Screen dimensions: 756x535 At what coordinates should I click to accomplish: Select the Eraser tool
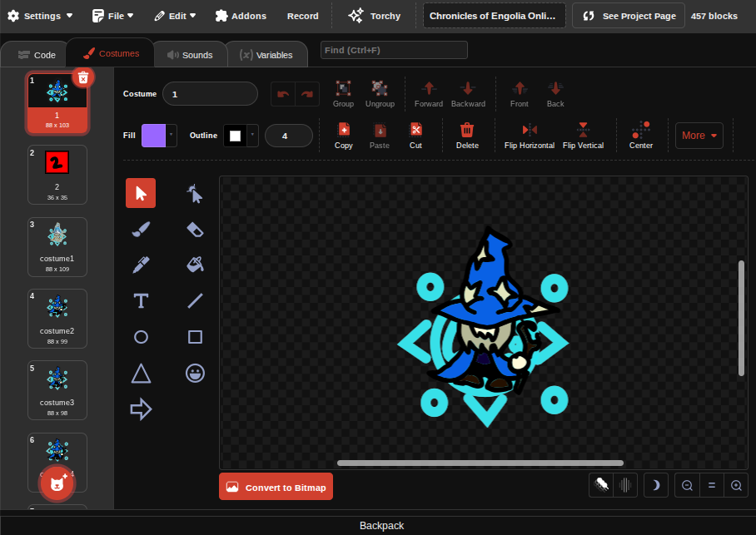195,229
